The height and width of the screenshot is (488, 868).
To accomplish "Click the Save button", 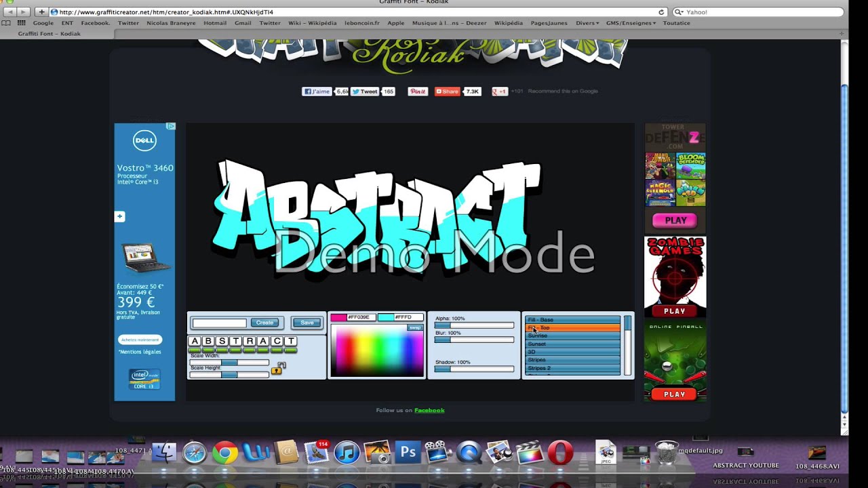I will tap(307, 323).
